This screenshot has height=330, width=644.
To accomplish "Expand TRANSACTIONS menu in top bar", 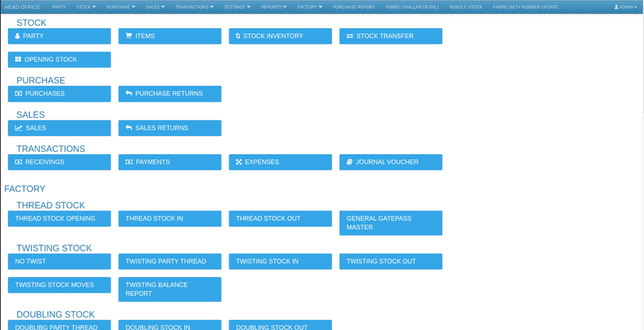I will coord(194,7).
